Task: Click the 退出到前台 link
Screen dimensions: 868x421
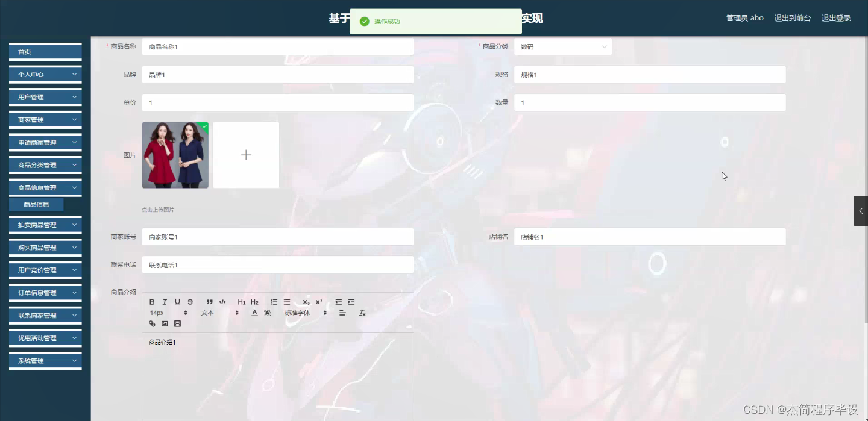Action: (x=792, y=17)
